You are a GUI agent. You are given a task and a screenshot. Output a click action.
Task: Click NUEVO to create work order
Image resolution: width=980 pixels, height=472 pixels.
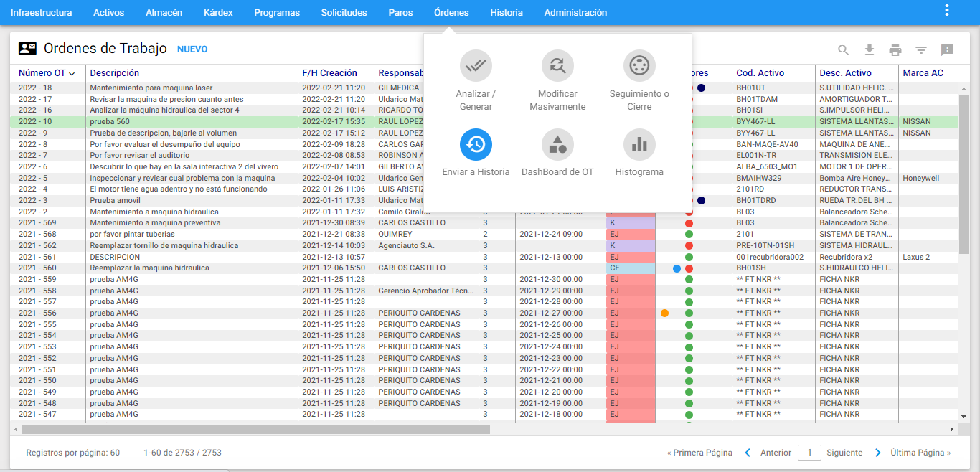(192, 49)
